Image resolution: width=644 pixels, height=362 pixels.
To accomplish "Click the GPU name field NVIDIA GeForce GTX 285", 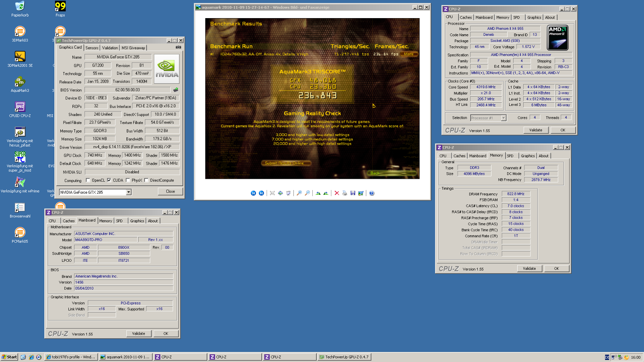I will coord(118,57).
